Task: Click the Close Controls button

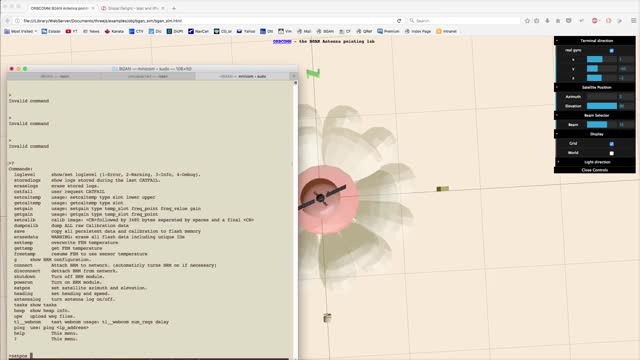Action: [x=595, y=170]
